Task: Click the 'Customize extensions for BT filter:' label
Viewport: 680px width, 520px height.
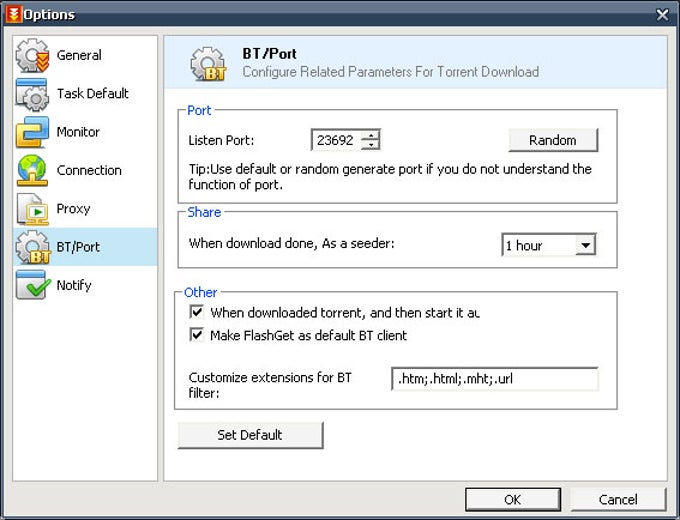Action: tap(270, 385)
